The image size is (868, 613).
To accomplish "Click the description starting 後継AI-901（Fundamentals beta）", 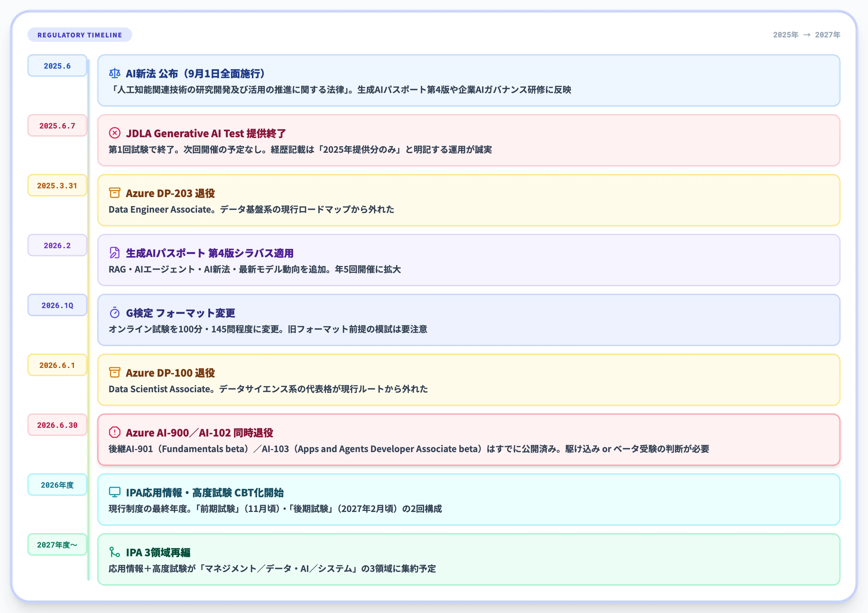I will coord(409,449).
